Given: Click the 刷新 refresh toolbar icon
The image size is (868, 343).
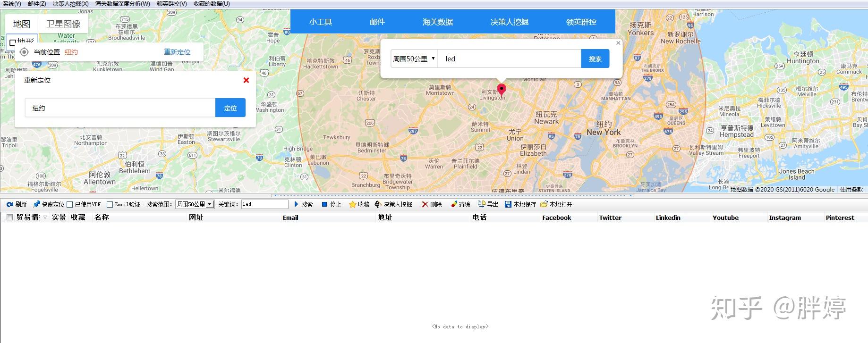Looking at the screenshot, I should tap(9, 204).
